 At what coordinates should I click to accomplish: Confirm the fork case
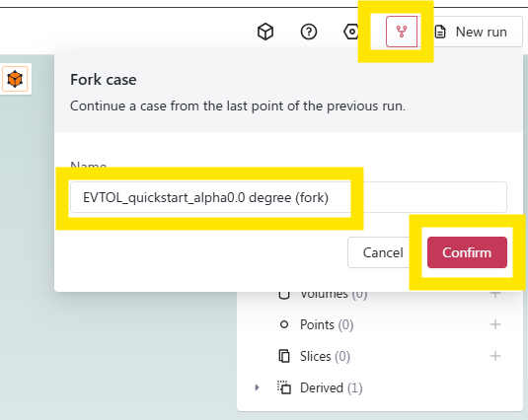click(x=467, y=252)
